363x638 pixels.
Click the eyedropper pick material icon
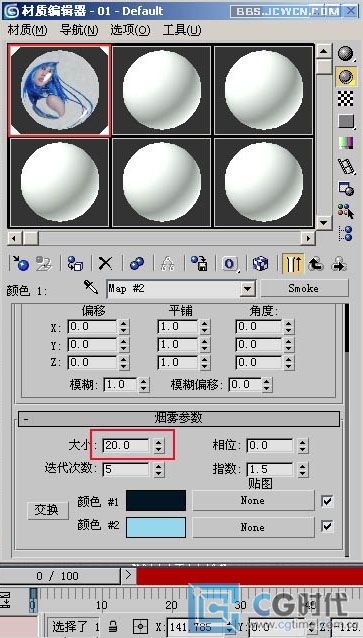91,287
